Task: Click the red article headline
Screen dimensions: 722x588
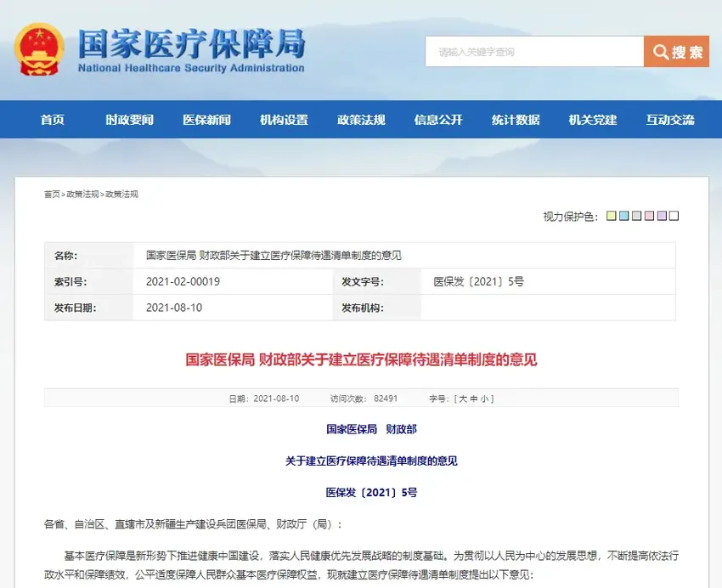Action: pyautogui.click(x=362, y=359)
